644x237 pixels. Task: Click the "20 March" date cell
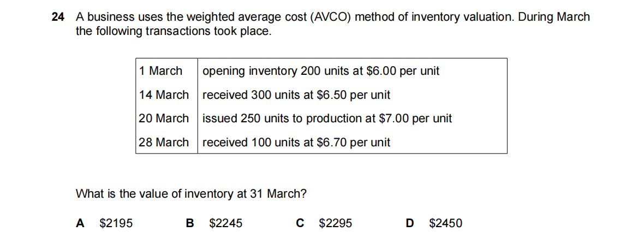tap(164, 118)
